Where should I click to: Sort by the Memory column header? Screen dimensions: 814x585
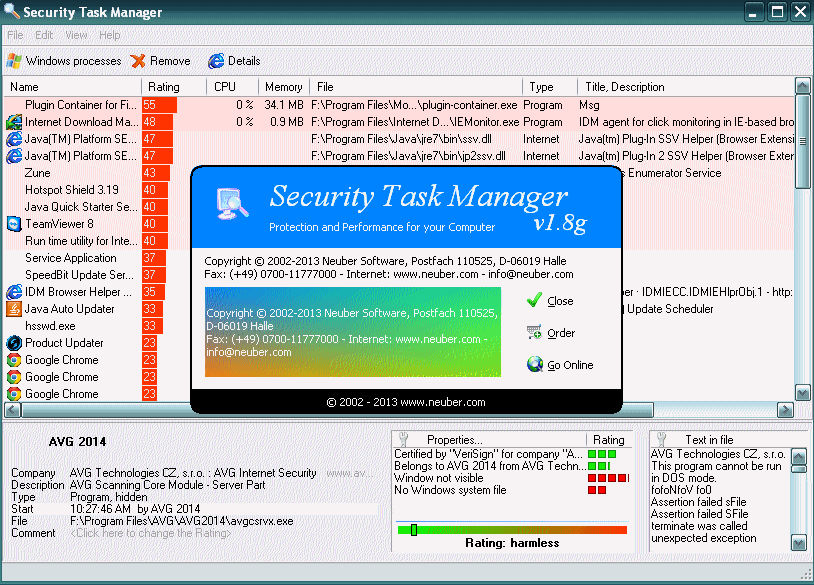pos(284,87)
